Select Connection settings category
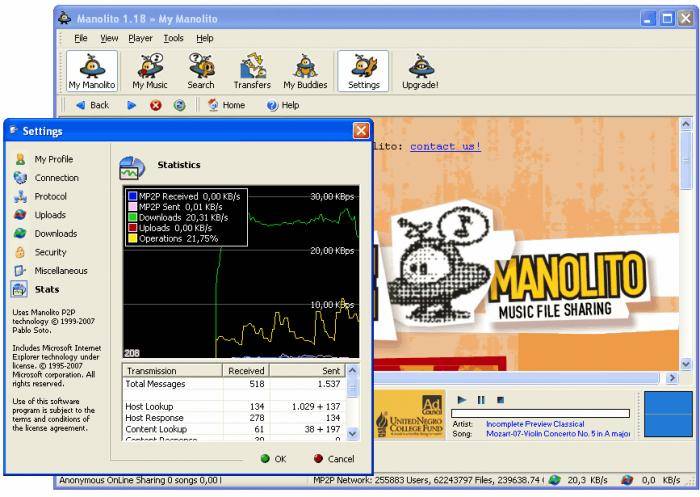Screen dimensions: 700x497 (46, 178)
